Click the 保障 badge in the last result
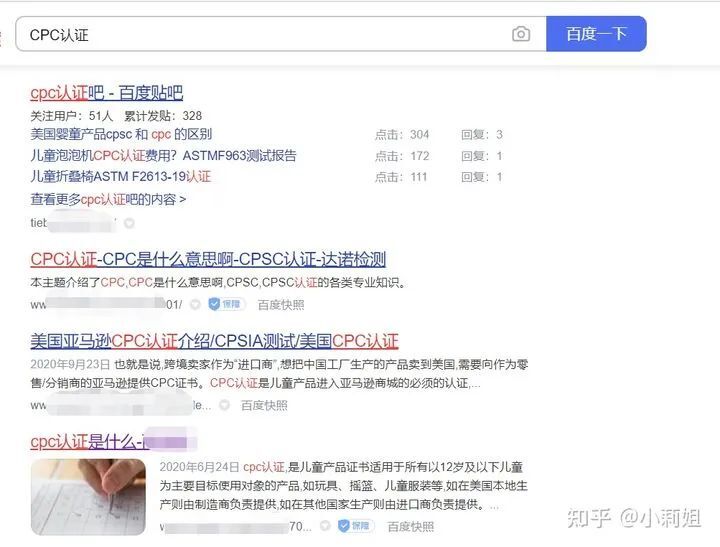The height and width of the screenshot is (547, 720). pos(356,526)
